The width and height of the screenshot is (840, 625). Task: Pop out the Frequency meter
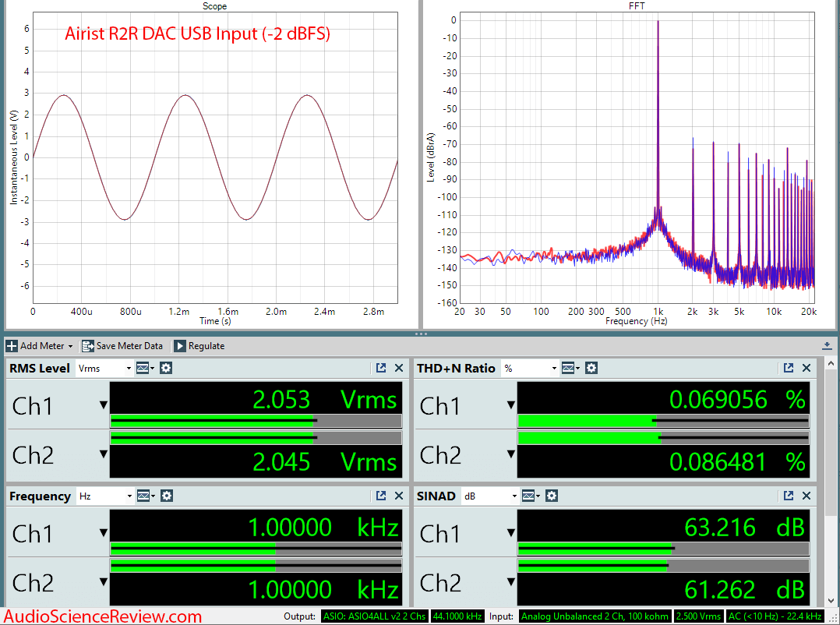pyautogui.click(x=381, y=496)
